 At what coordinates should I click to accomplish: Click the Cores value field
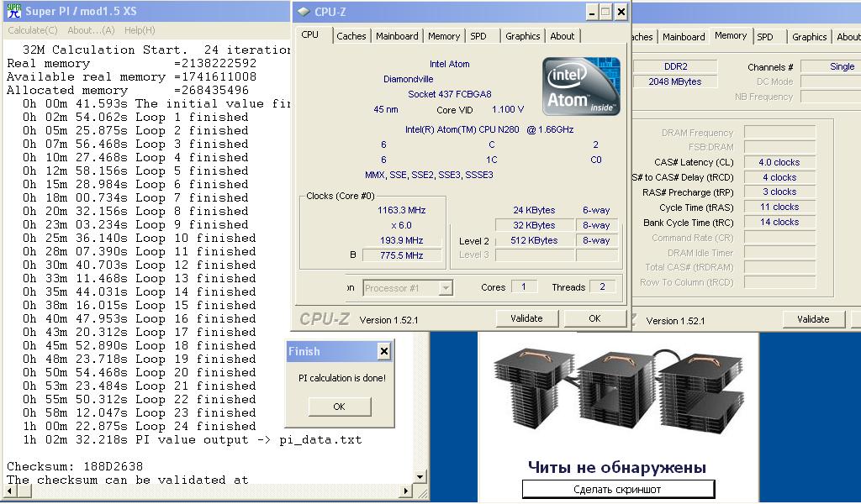pyautogui.click(x=524, y=286)
